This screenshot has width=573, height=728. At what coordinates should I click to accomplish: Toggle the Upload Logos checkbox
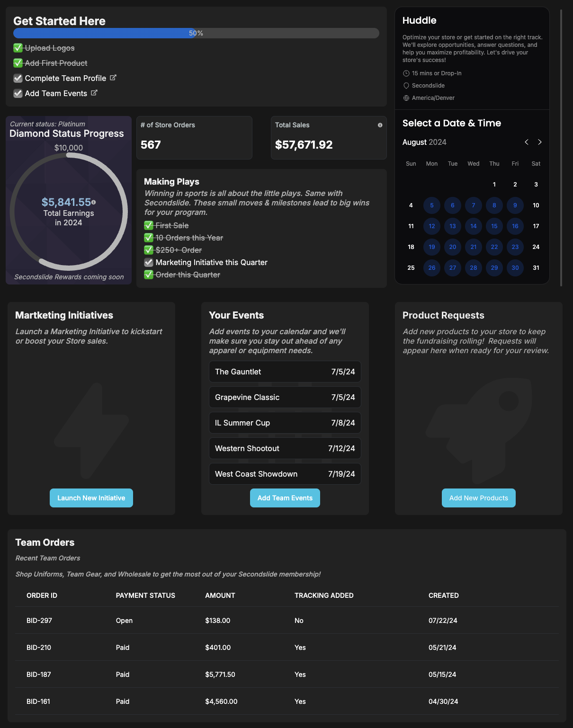[18, 48]
